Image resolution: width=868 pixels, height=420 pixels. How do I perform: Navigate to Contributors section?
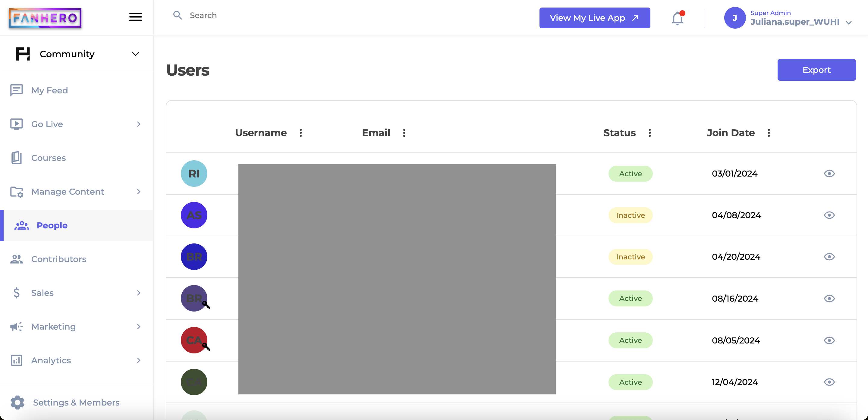point(59,259)
